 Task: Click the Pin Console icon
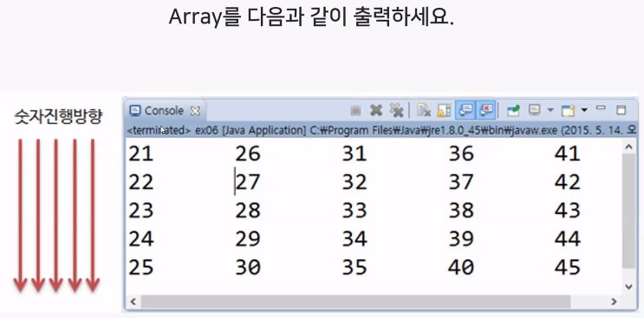click(x=513, y=110)
